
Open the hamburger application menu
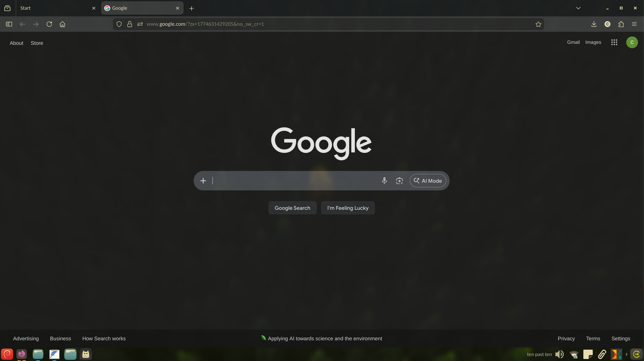tap(634, 24)
